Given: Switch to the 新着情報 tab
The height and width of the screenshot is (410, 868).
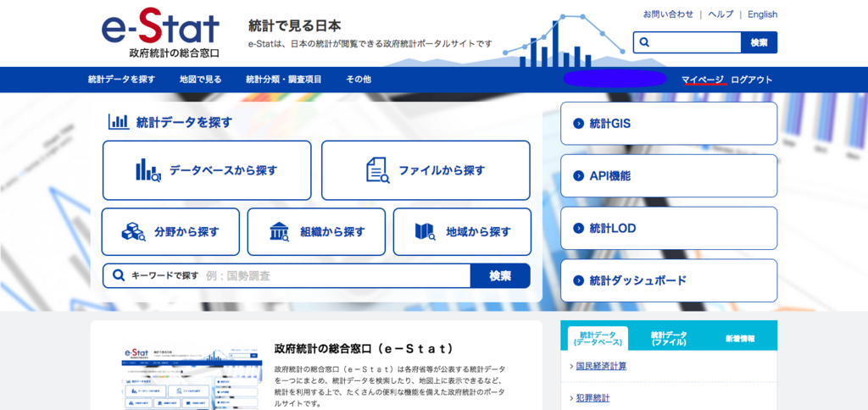Looking at the screenshot, I should [740, 339].
